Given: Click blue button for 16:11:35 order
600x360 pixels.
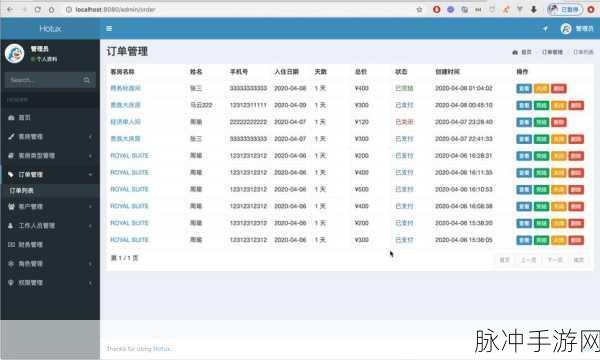Looking at the screenshot, I should (524, 173).
